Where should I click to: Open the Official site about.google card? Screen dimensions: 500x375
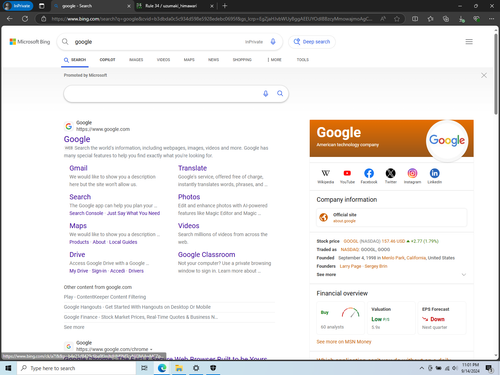[392, 217]
